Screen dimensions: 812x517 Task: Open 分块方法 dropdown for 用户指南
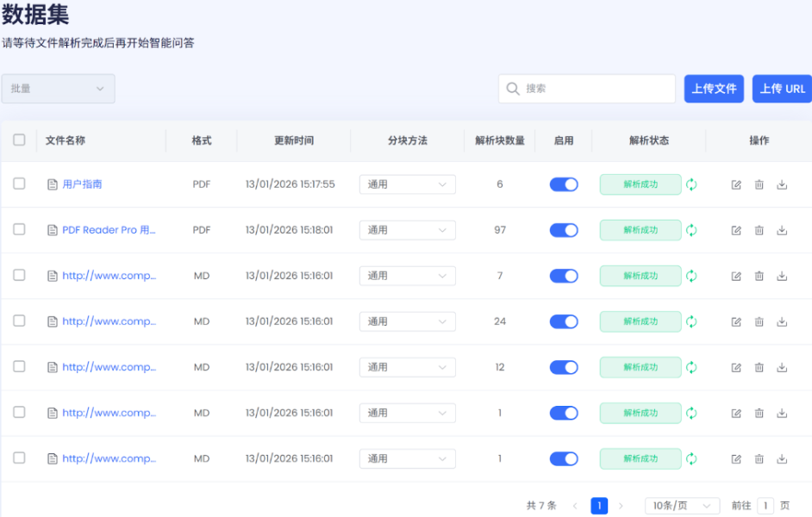tap(408, 184)
